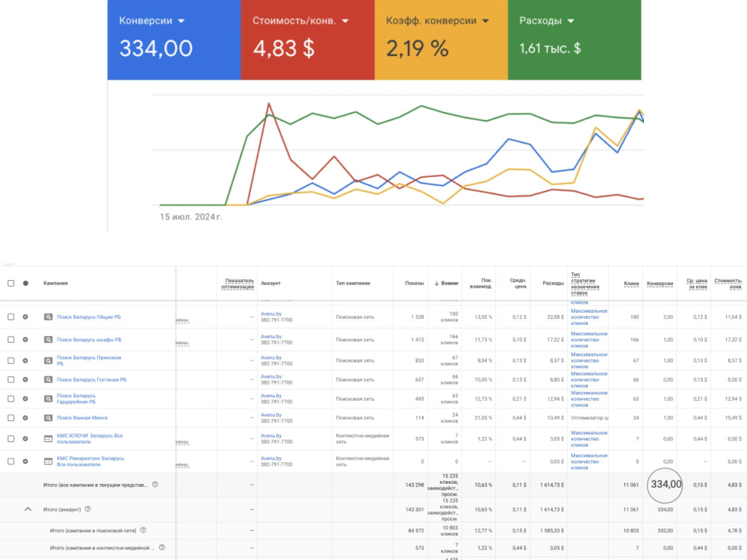Click help icon beside Итого (кампании в контекстно-медийной)
This screenshot has height=560, width=747.
coord(162,547)
